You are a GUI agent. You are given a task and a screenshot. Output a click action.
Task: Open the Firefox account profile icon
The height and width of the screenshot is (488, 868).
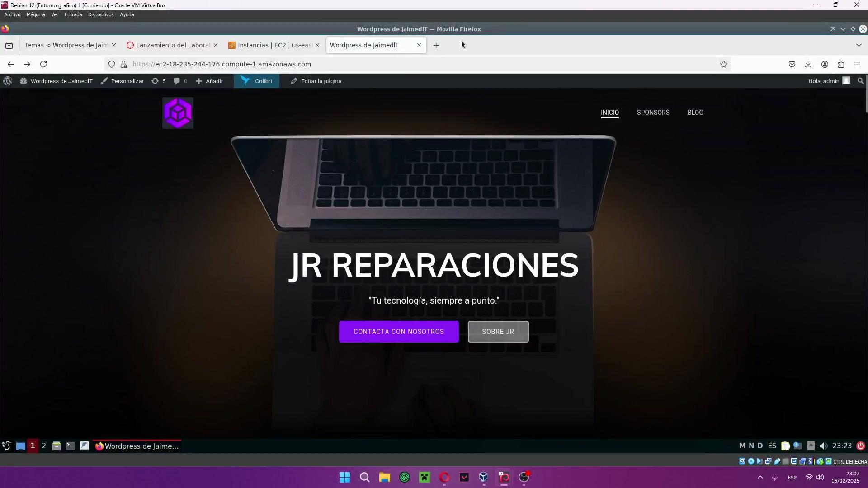click(x=825, y=64)
